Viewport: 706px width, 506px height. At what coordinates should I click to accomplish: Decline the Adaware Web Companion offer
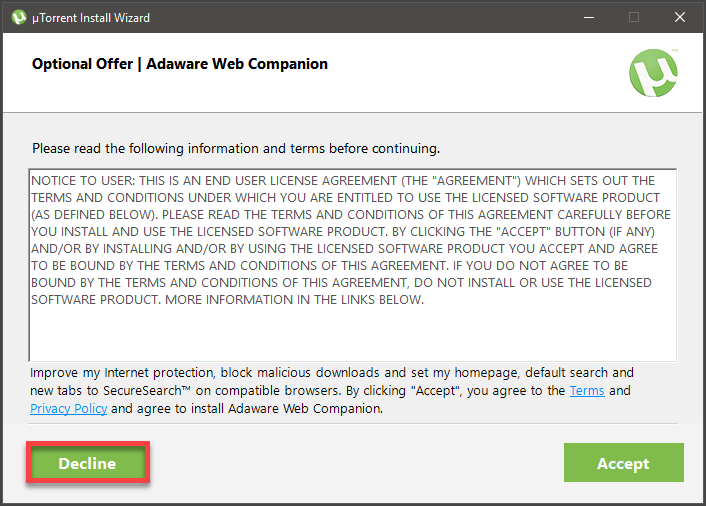pyautogui.click(x=87, y=464)
